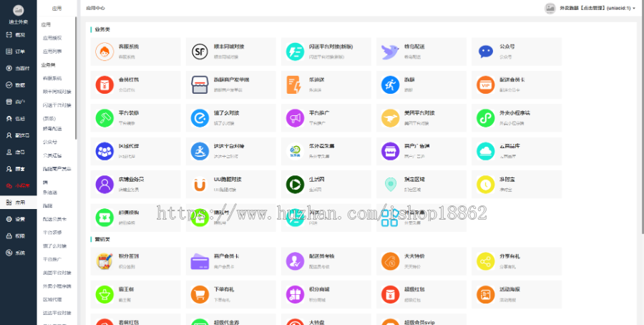The image size is (644, 325).
Task: Open the 配送员考核 purple person-check icon
Action: pyautogui.click(x=296, y=261)
